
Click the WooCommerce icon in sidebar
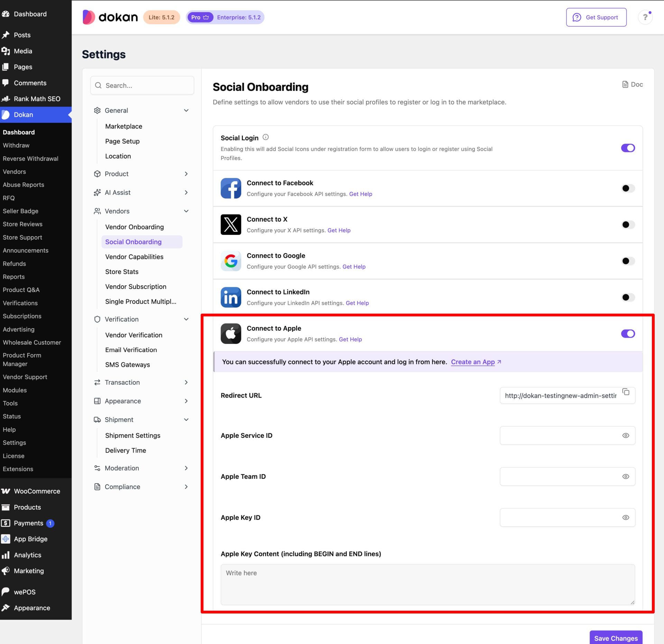click(x=6, y=491)
